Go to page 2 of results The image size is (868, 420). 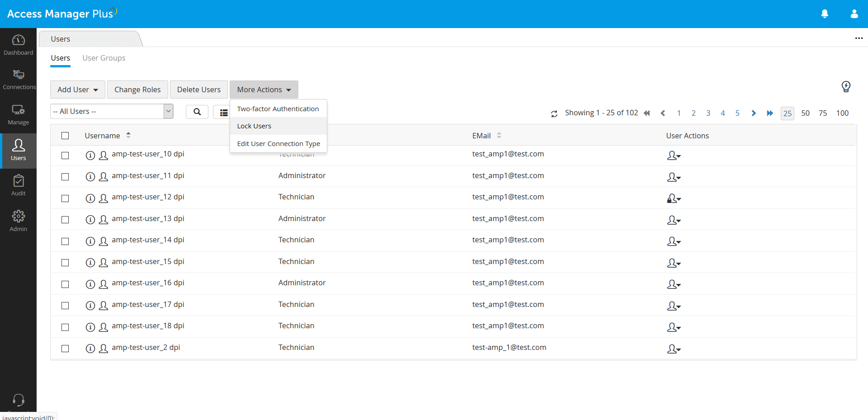[x=693, y=113]
